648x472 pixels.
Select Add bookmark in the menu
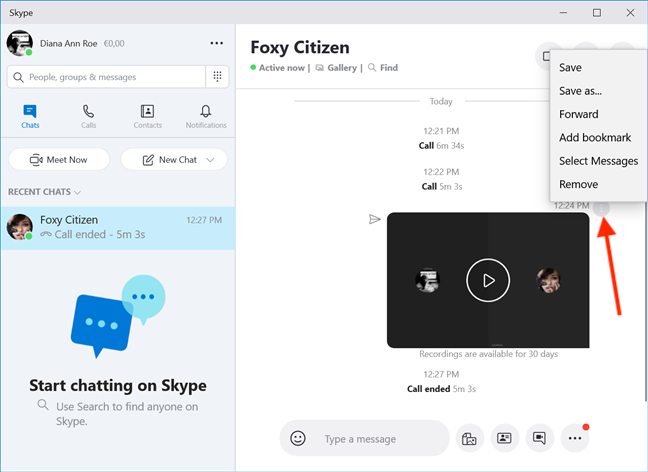pyautogui.click(x=595, y=138)
